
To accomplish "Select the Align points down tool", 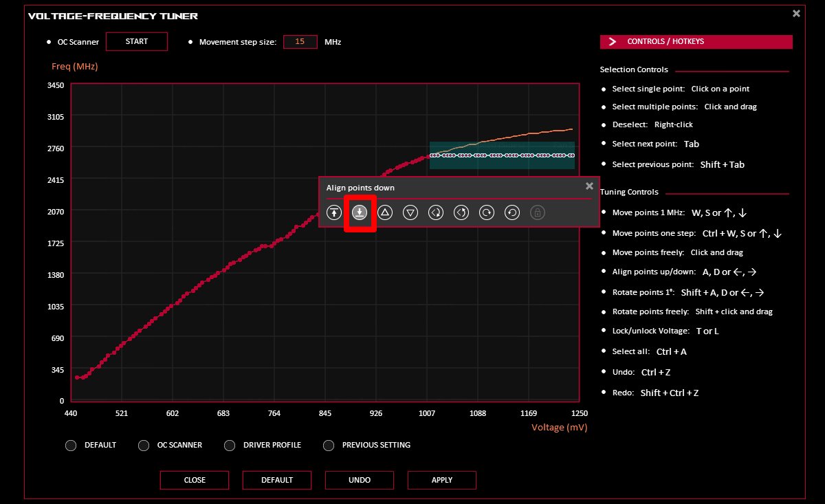I will [x=359, y=212].
